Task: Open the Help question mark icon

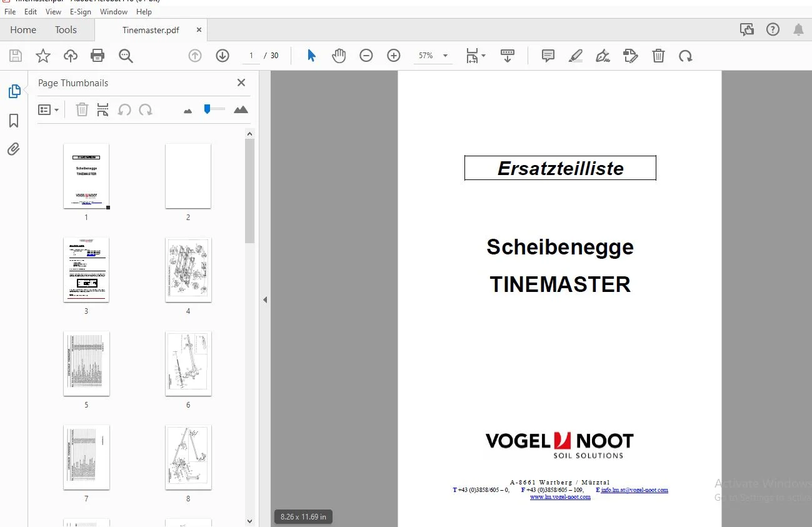Action: tap(773, 29)
